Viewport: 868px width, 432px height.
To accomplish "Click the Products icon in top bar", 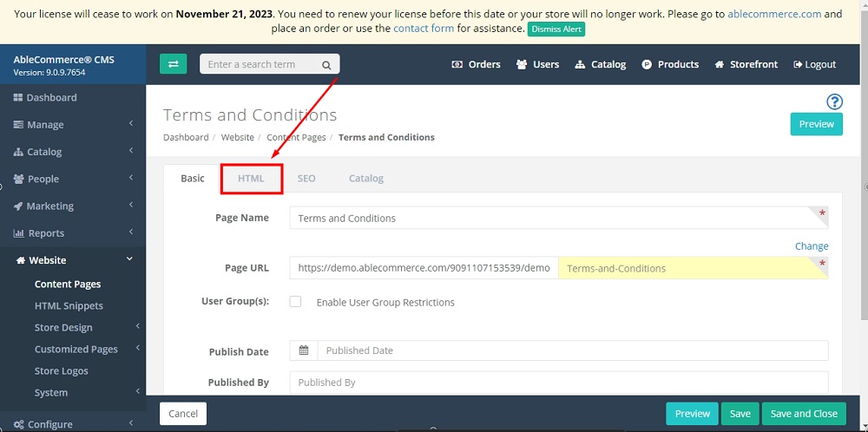I will point(647,65).
